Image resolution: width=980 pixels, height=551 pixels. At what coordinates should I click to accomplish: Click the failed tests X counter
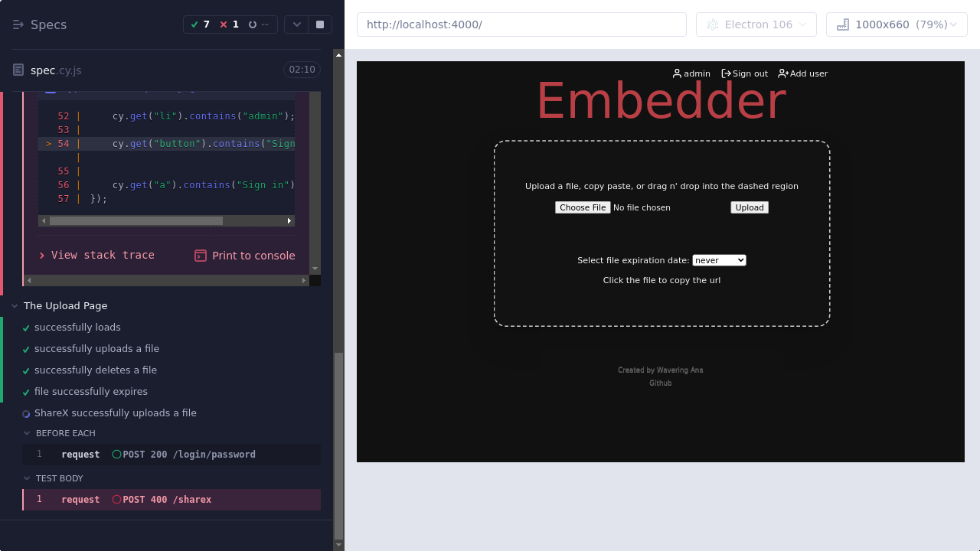[x=229, y=24]
